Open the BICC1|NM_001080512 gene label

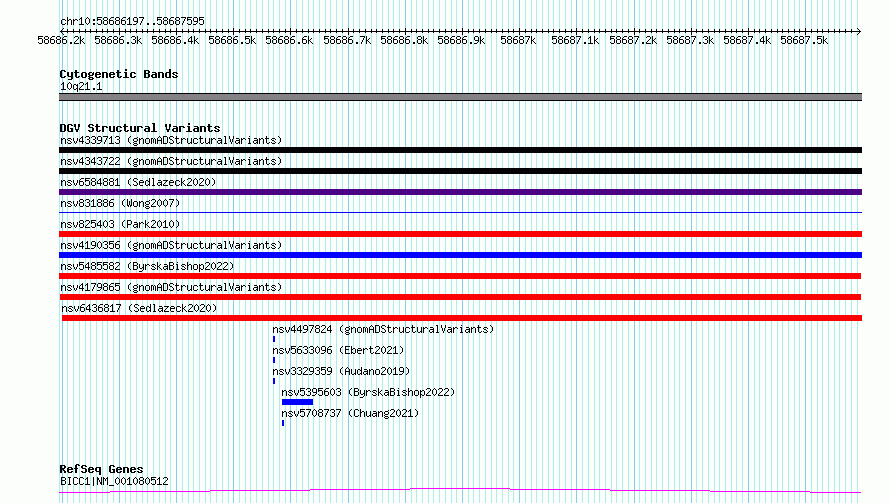click(x=114, y=481)
